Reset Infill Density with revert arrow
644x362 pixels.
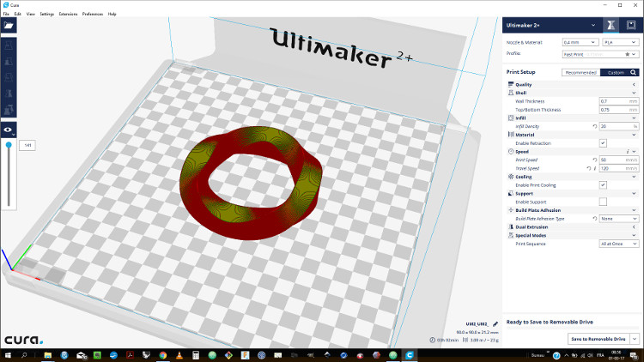click(595, 126)
